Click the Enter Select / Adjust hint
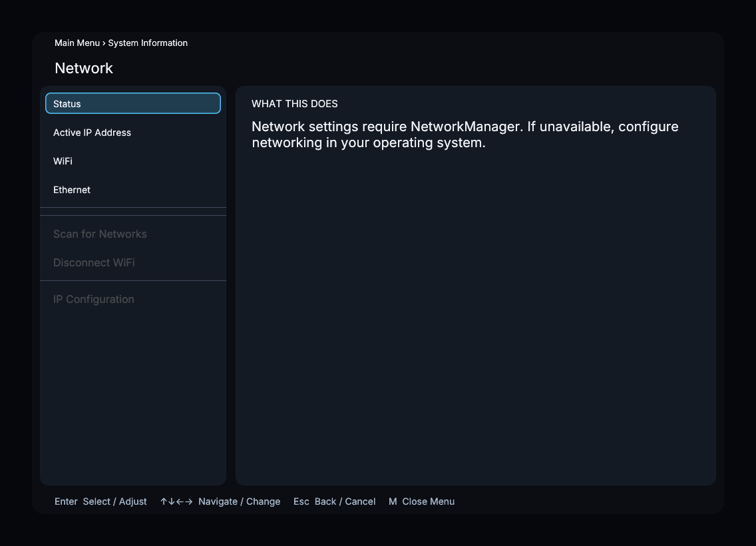Viewport: 756px width, 546px height. click(x=100, y=501)
